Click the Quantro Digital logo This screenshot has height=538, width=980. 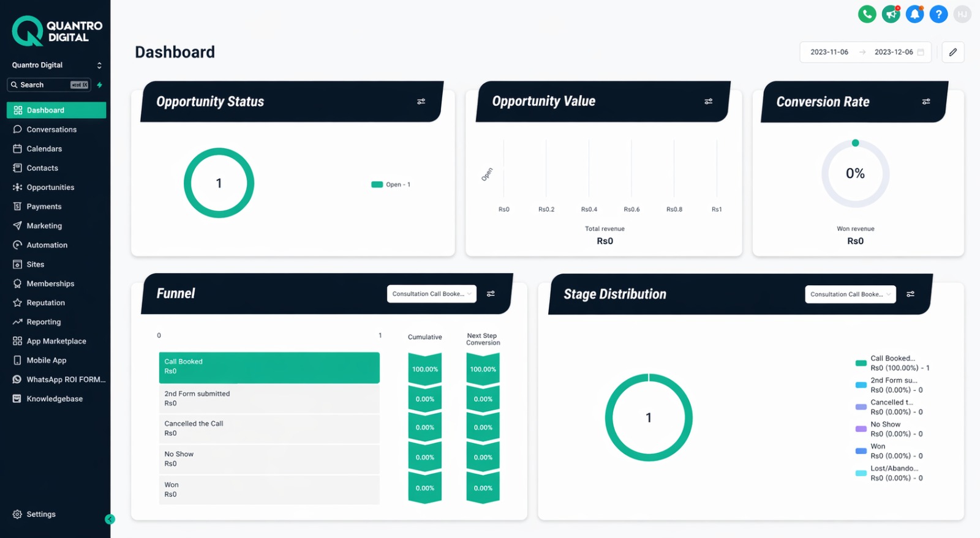coord(58,31)
